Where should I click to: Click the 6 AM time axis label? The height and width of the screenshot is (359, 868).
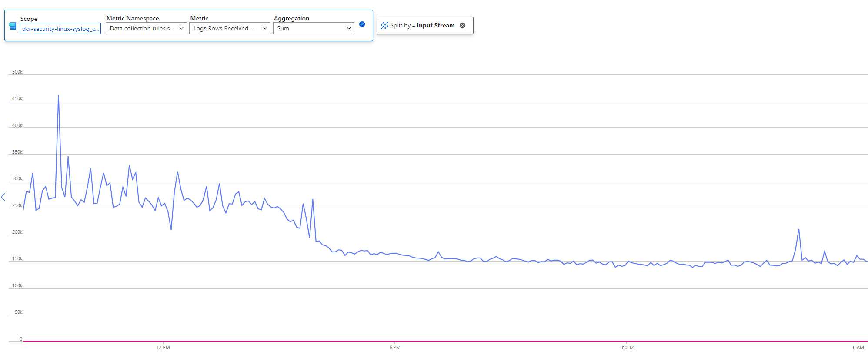858,347
